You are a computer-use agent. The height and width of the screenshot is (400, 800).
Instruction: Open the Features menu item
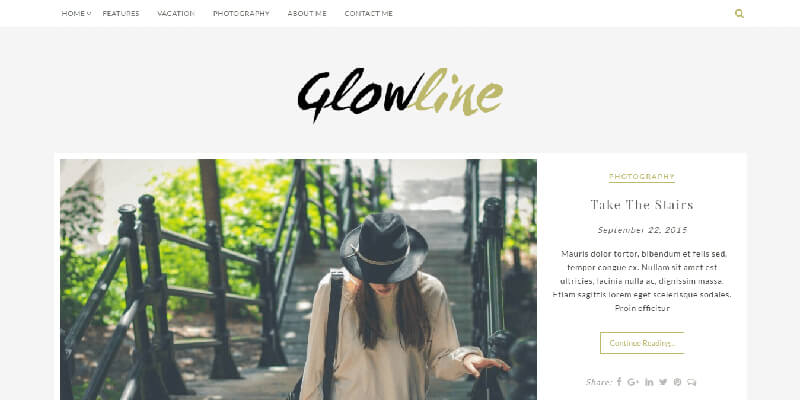[x=121, y=14]
